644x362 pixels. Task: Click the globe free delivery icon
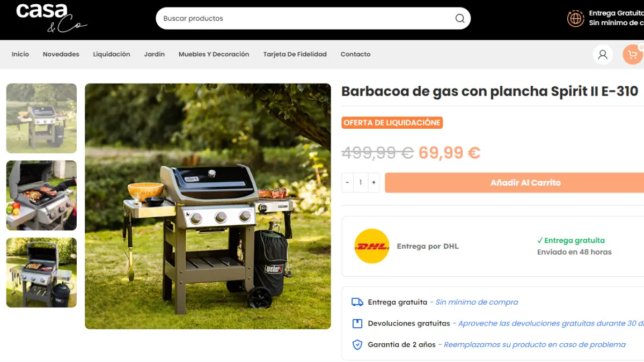pos(575,18)
